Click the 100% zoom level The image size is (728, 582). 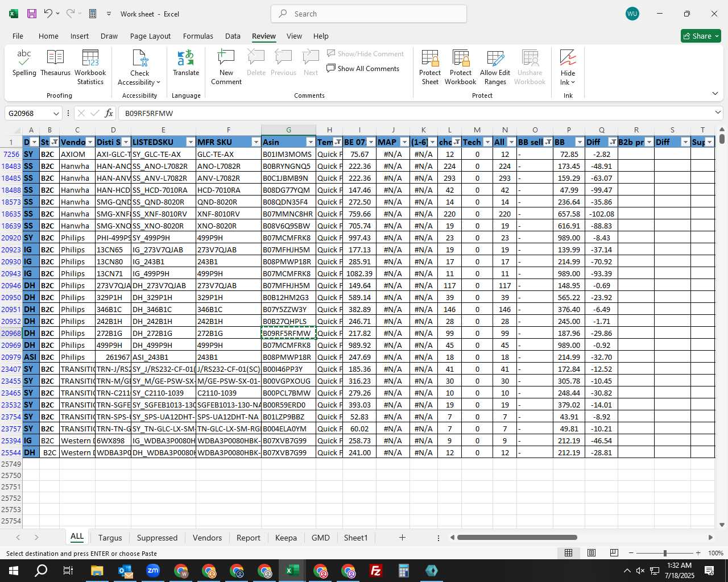click(715, 553)
